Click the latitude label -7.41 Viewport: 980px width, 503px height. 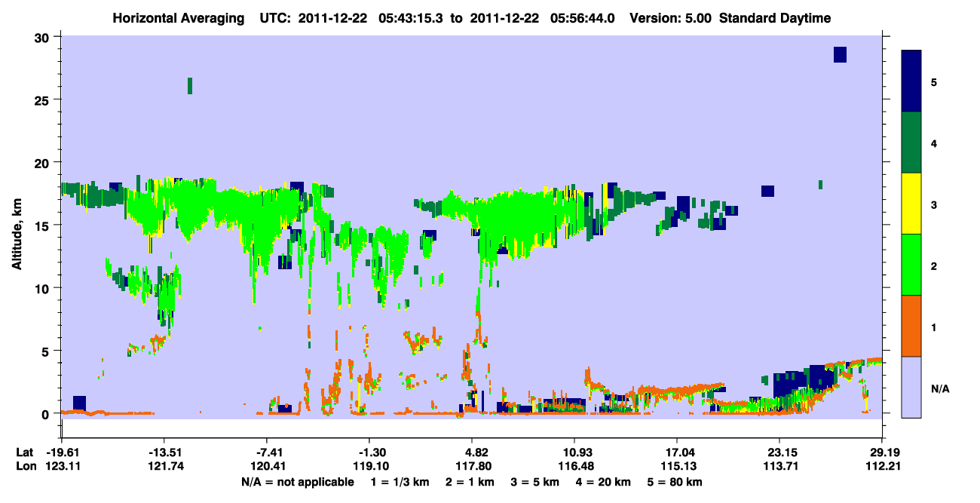pos(267,452)
